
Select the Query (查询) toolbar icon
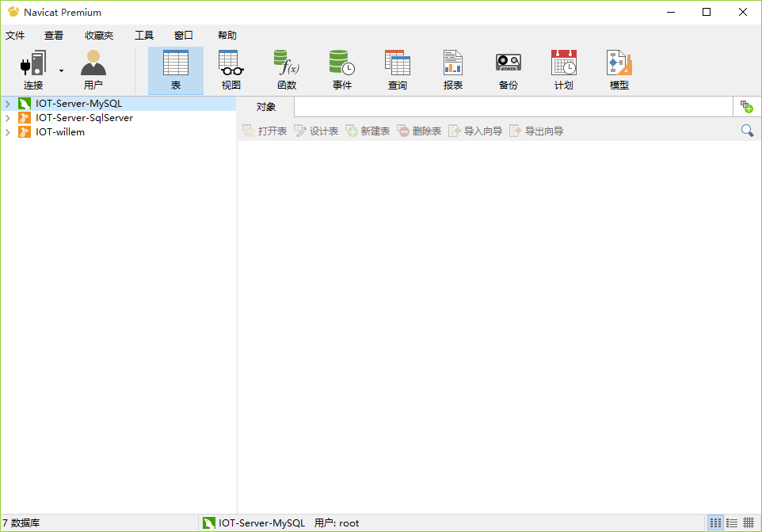[x=398, y=70]
